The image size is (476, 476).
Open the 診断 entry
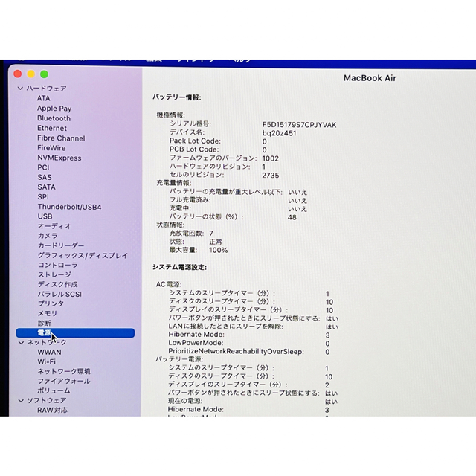pos(44,324)
